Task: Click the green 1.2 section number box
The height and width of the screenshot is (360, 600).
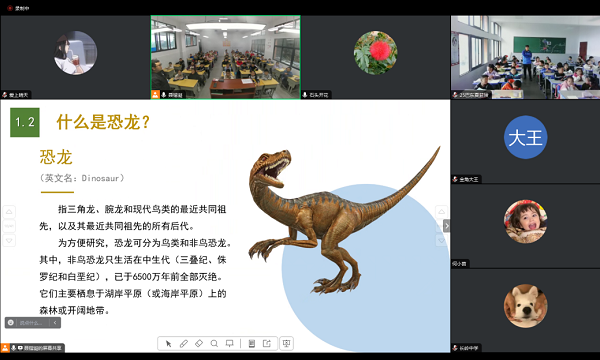Action: click(x=25, y=122)
